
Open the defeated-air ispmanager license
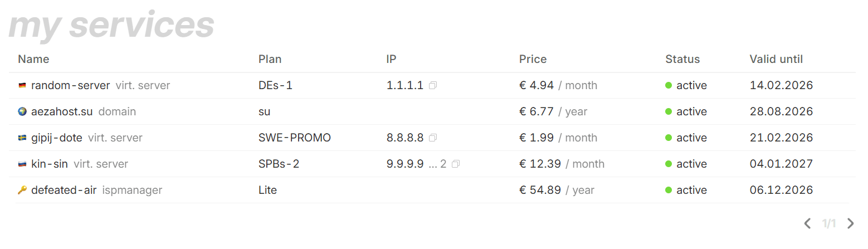pyautogui.click(x=64, y=191)
